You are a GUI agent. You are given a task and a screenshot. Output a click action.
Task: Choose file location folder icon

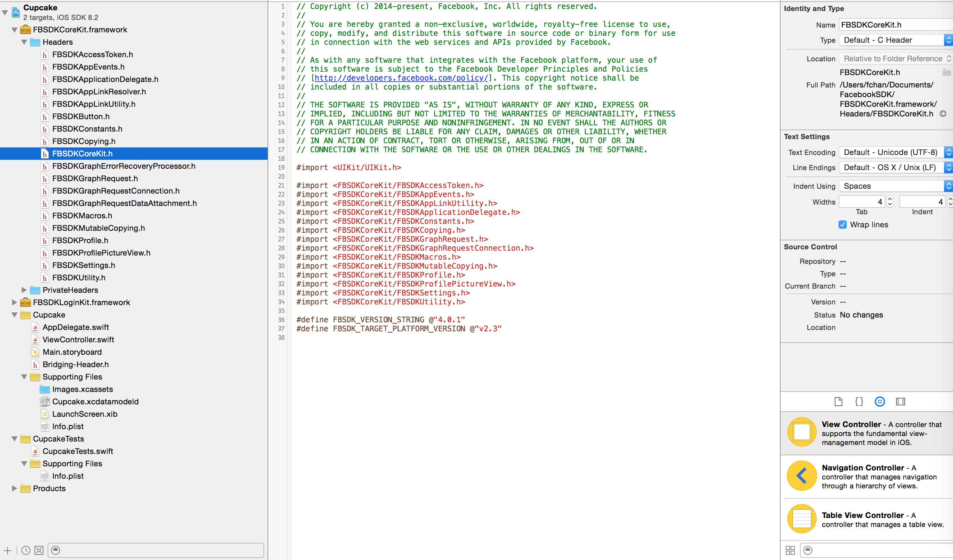pyautogui.click(x=946, y=72)
